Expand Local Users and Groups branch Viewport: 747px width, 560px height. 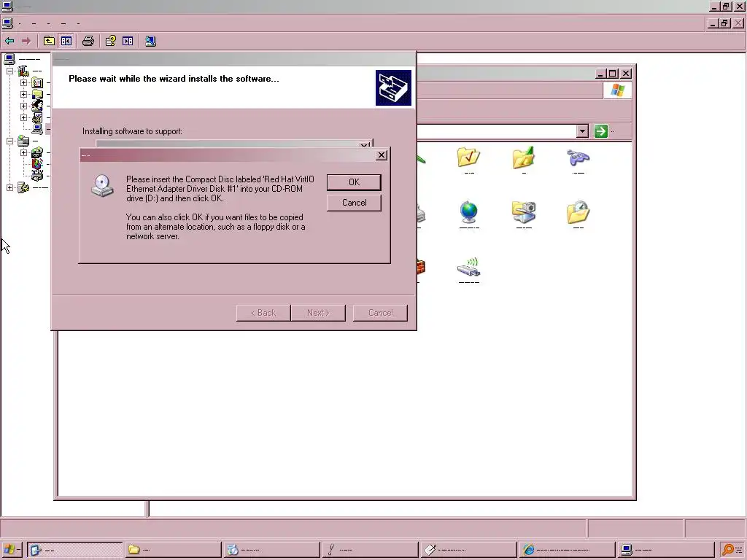click(x=23, y=106)
